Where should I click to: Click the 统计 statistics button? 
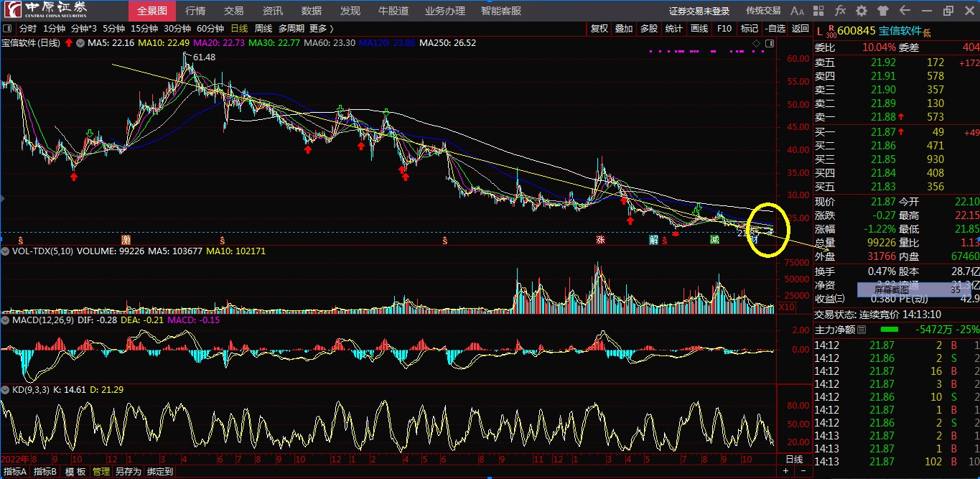(x=674, y=29)
